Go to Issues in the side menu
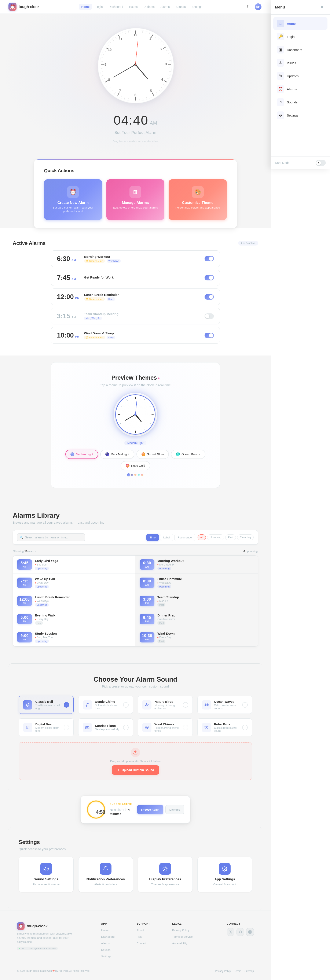This screenshot has height=980, width=330. [300, 63]
